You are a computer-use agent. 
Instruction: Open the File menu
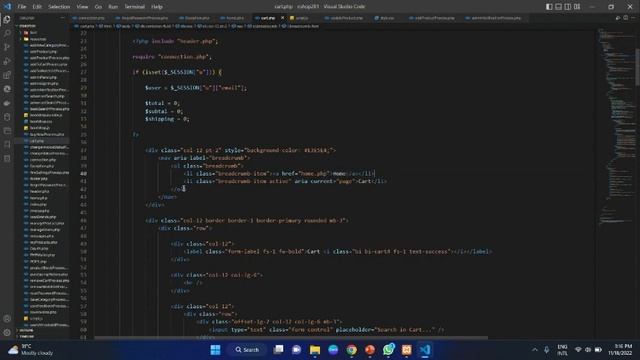[22, 7]
